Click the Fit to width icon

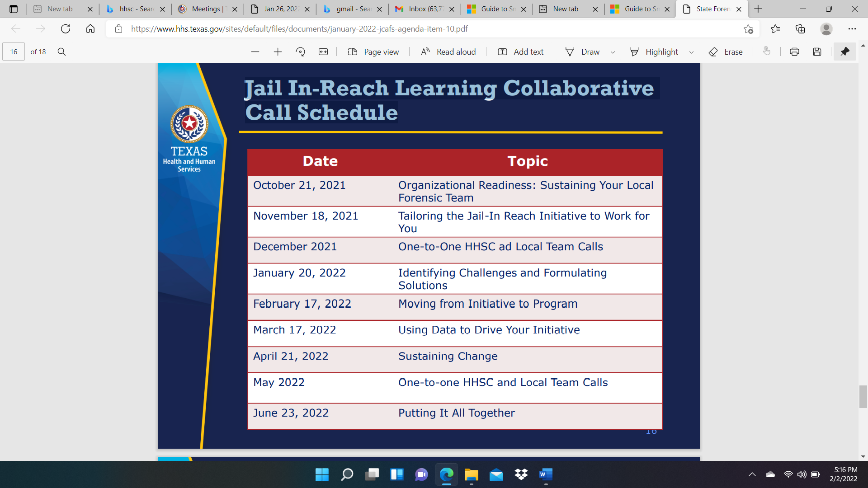tap(323, 52)
